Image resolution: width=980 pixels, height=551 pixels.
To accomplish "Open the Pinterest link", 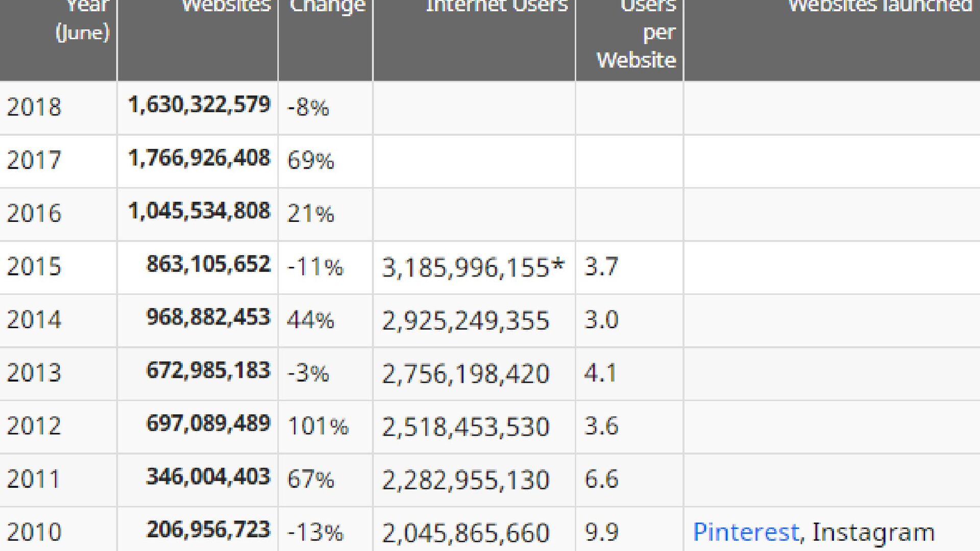I will [x=746, y=532].
